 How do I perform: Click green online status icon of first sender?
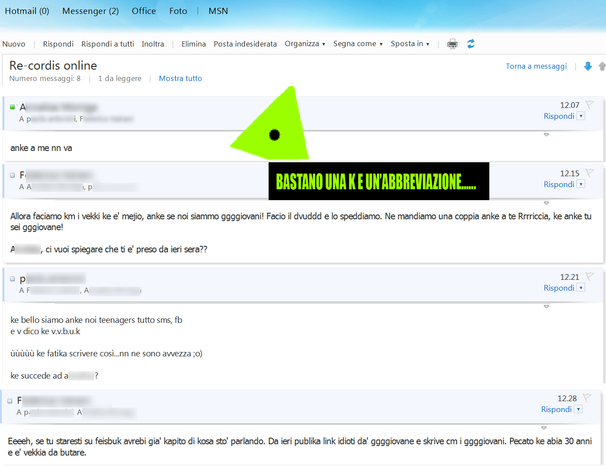pos(12,107)
